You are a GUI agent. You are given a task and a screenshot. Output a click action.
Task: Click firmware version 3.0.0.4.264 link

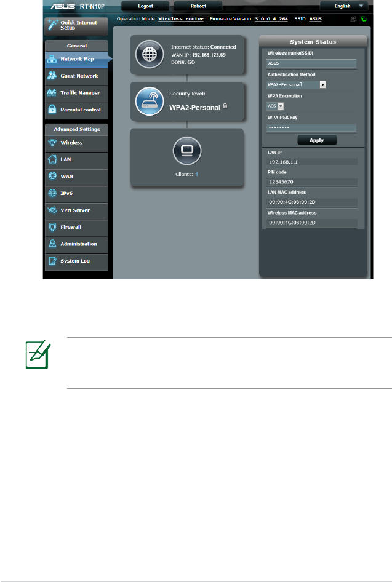(271, 19)
